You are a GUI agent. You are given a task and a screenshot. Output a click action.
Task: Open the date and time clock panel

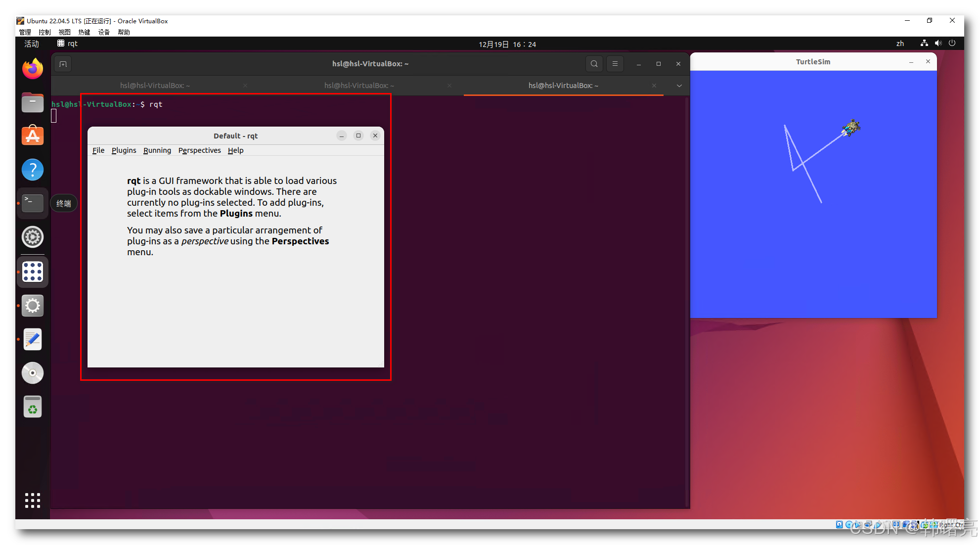pos(507,44)
